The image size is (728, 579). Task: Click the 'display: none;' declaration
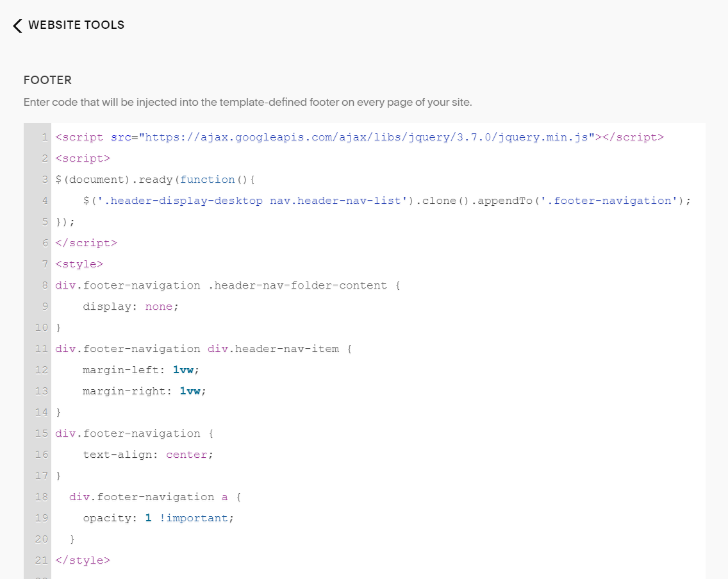131,306
